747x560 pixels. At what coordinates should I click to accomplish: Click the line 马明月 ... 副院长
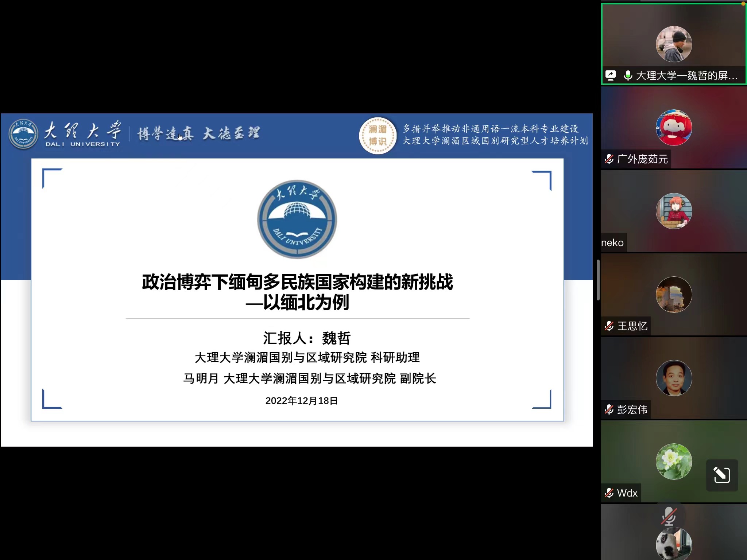[x=310, y=378]
